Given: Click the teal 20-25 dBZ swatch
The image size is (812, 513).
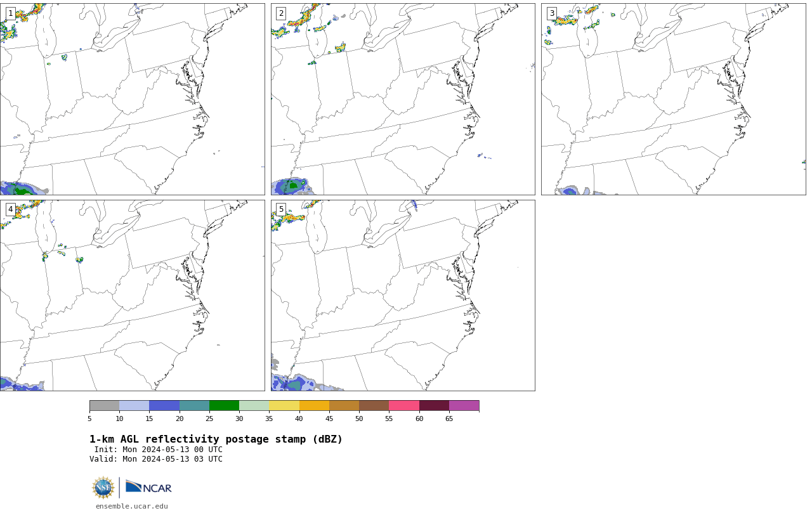Looking at the screenshot, I should (x=194, y=406).
